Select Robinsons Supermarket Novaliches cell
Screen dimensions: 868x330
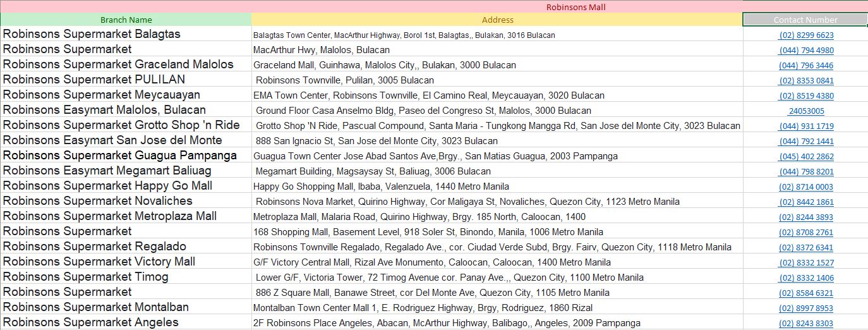point(126,201)
